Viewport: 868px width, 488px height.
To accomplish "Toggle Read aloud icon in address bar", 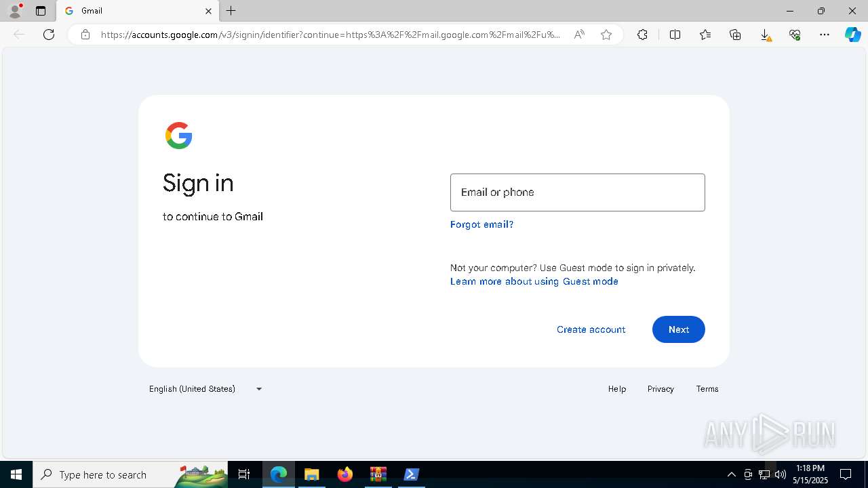I will tap(579, 35).
